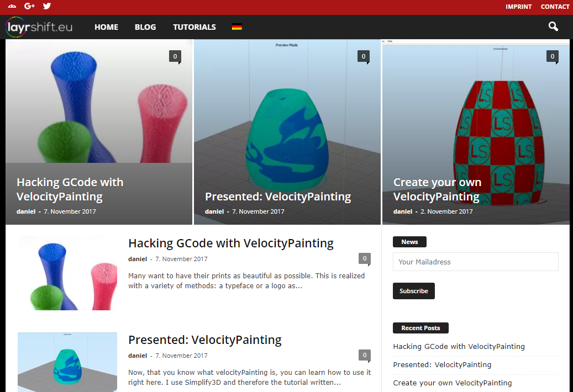
Task: Open the vases thumbnail of Hacking GCode post
Action: [67, 273]
